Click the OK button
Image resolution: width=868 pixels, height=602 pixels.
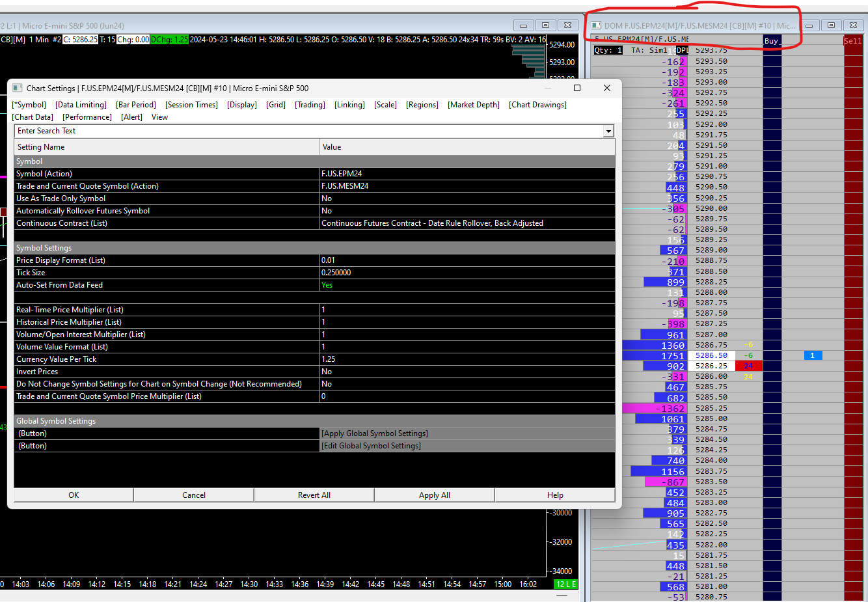coord(74,495)
